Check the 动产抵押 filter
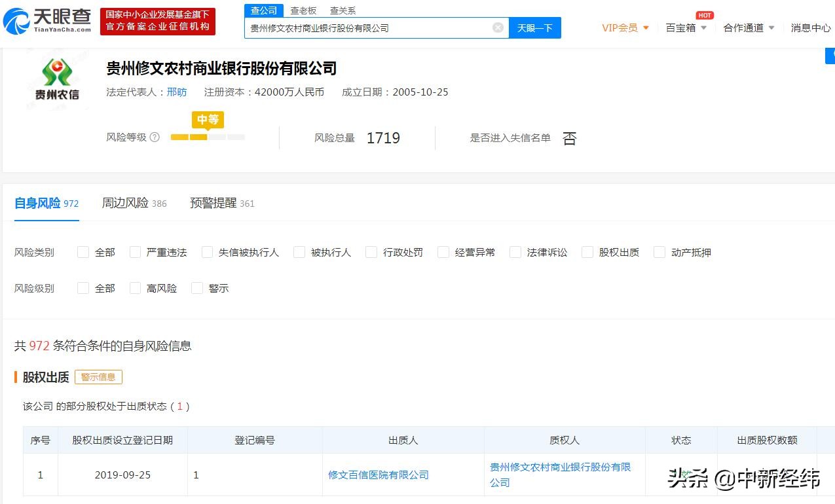 pyautogui.click(x=659, y=252)
